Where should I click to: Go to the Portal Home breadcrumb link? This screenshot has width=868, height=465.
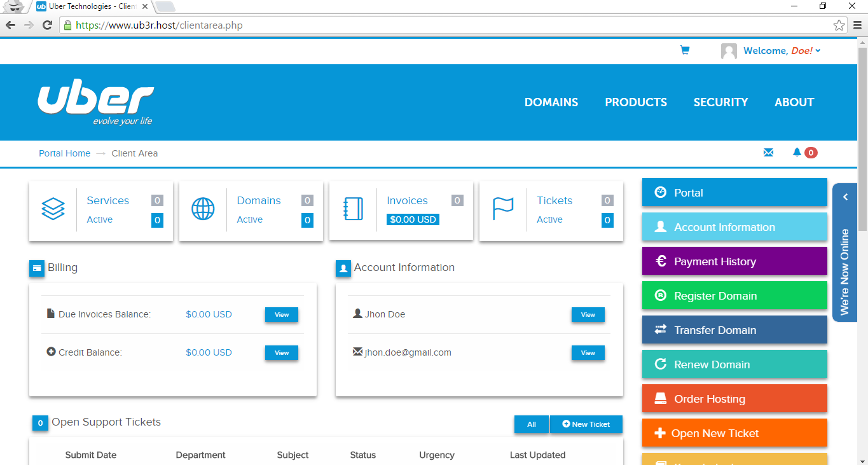tap(64, 153)
